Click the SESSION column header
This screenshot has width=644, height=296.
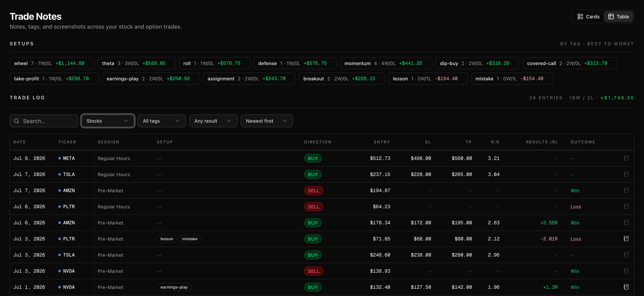click(x=108, y=142)
